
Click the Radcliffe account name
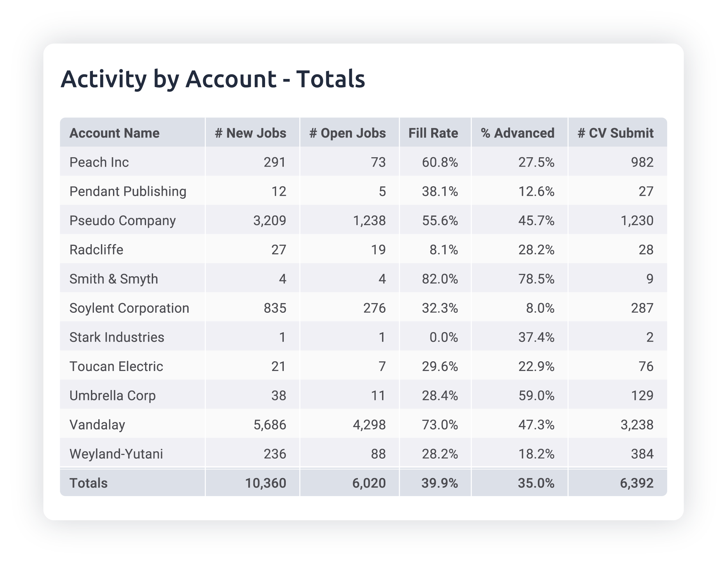(x=96, y=250)
